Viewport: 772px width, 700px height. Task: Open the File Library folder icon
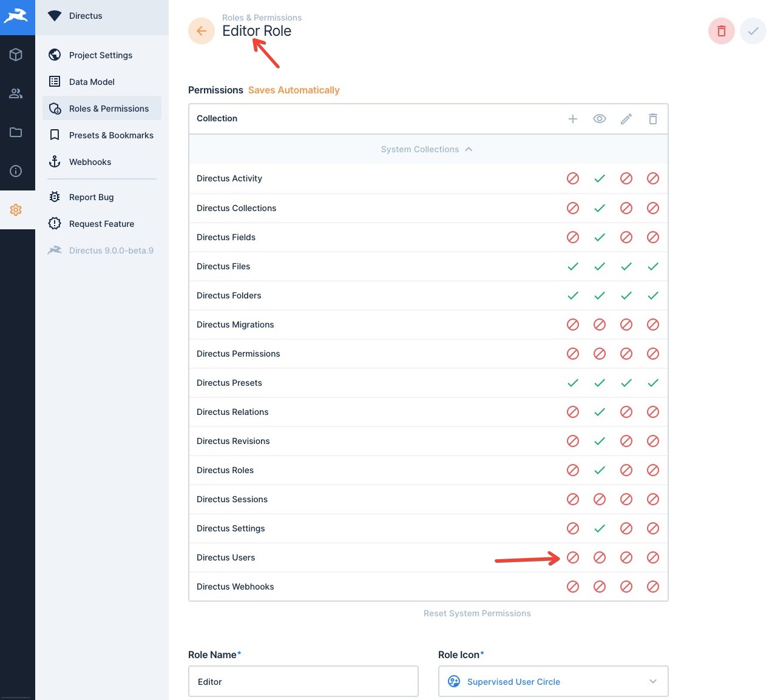(18, 132)
